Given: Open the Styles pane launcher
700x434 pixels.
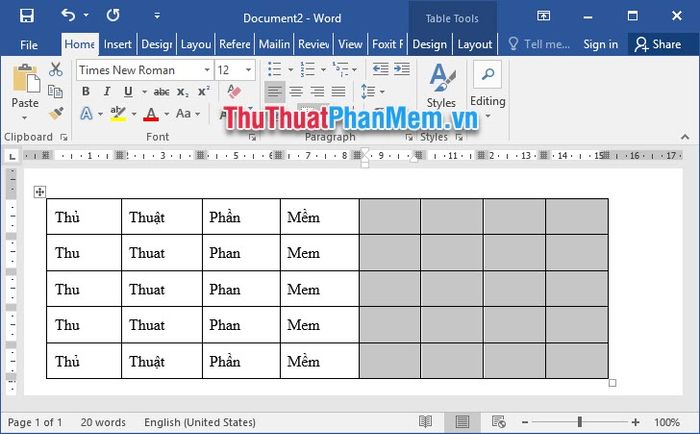Looking at the screenshot, I should tap(459, 138).
